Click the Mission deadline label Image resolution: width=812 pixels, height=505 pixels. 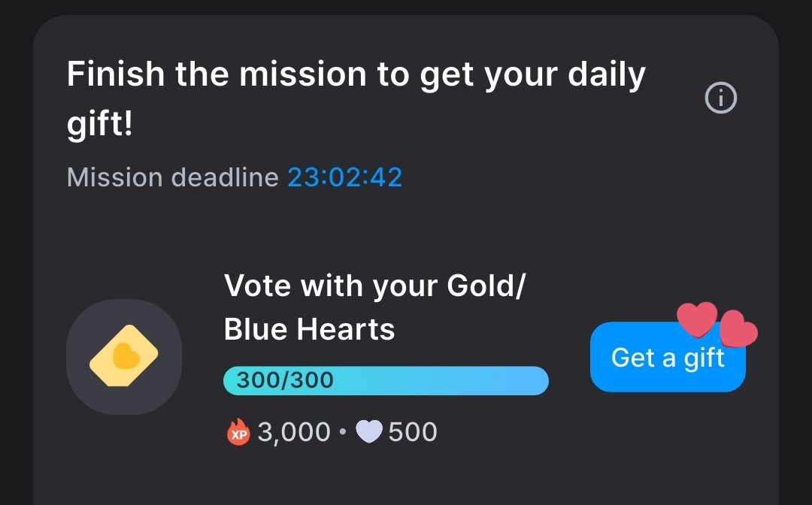pos(173,177)
